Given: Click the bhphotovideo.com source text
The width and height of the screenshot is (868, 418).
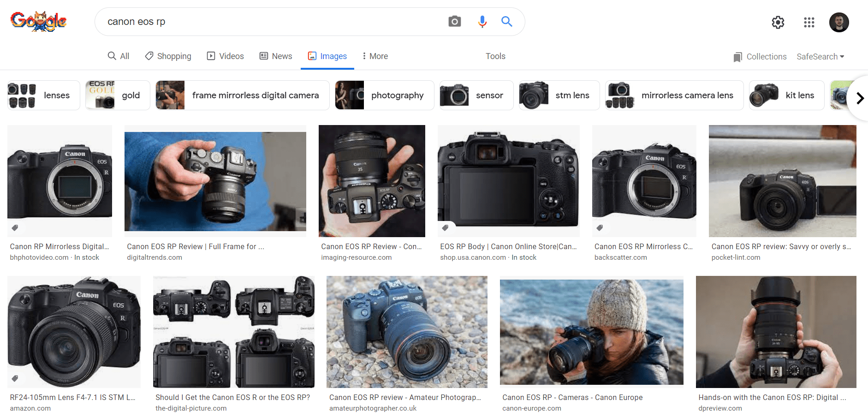Looking at the screenshot, I should tap(39, 257).
